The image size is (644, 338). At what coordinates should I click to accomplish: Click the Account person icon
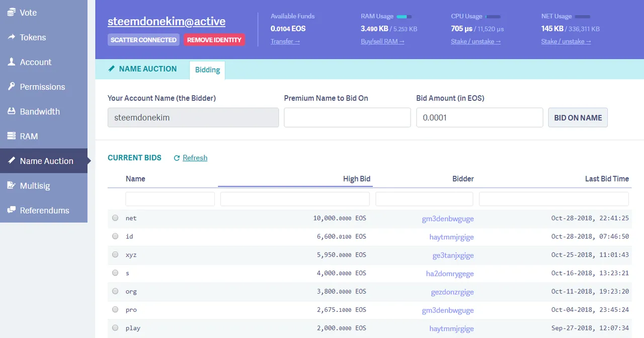11,62
